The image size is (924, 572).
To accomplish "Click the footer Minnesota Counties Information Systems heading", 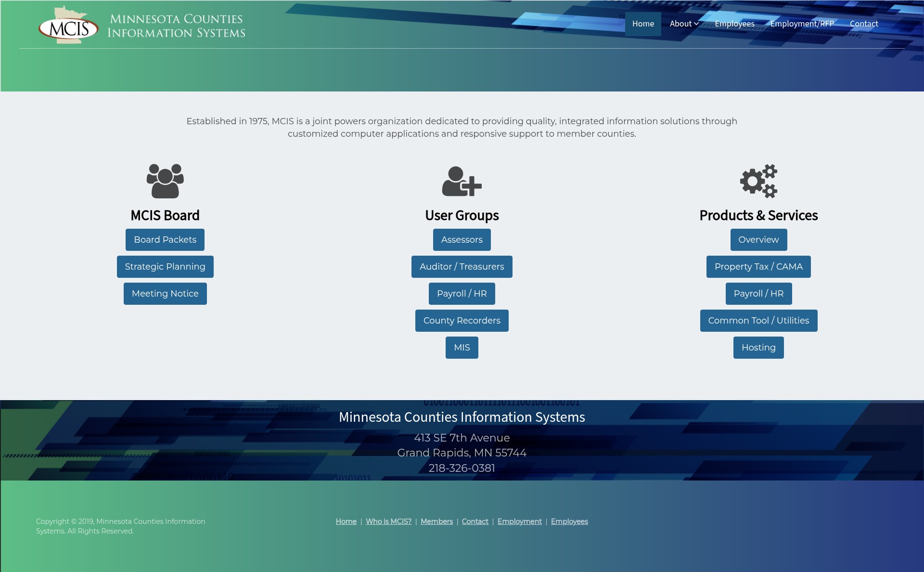I will [x=462, y=417].
